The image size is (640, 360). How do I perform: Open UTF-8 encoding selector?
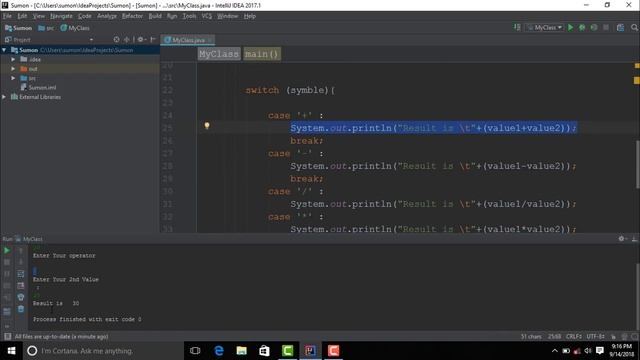click(x=596, y=336)
